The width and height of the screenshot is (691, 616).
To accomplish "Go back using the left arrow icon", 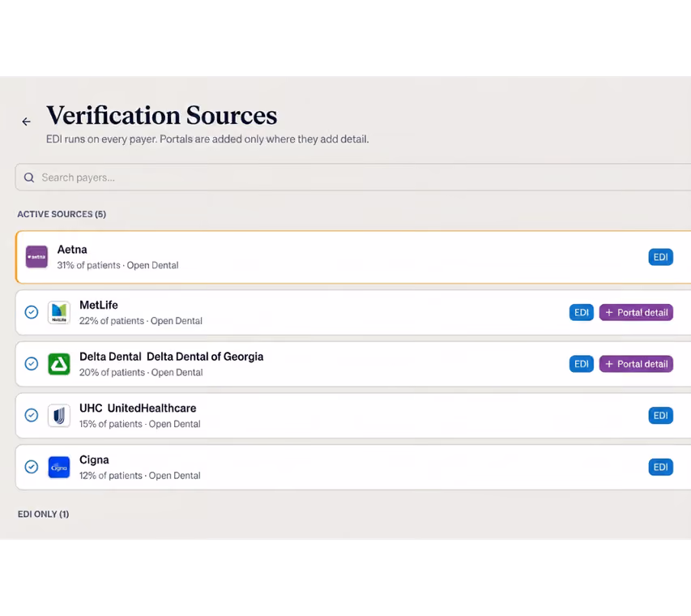I will 27,122.
